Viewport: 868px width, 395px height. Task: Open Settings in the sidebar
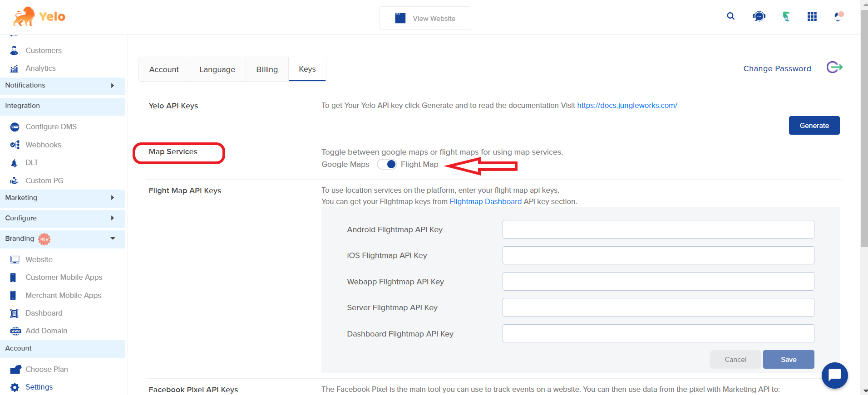39,387
